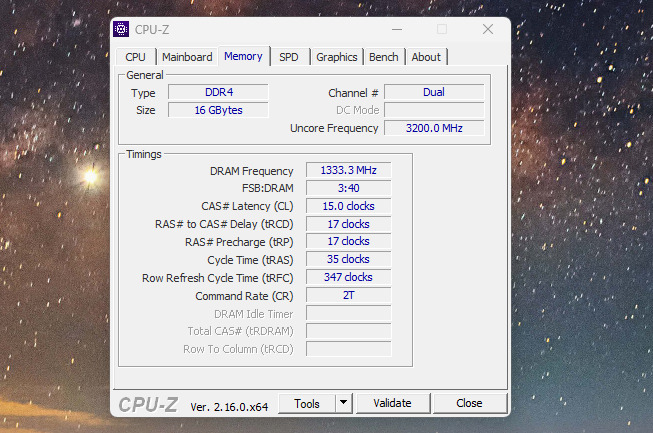
Task: Open the Mainboard tab
Action: [x=187, y=57]
